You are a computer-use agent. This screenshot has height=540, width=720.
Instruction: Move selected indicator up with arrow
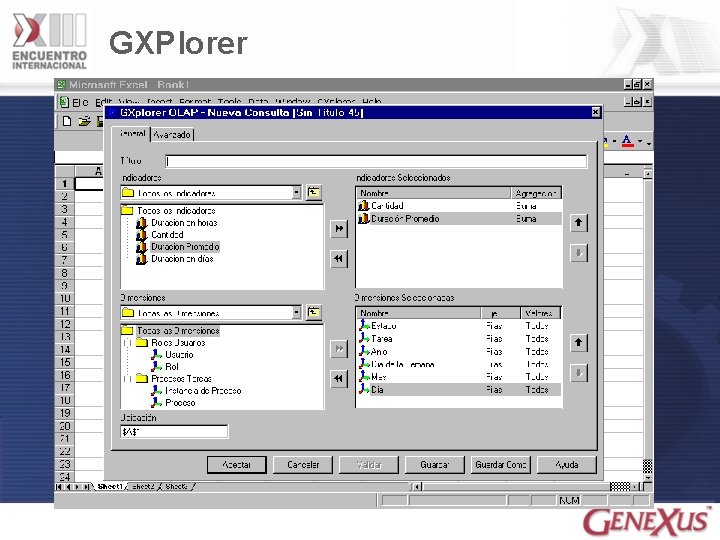click(x=579, y=223)
